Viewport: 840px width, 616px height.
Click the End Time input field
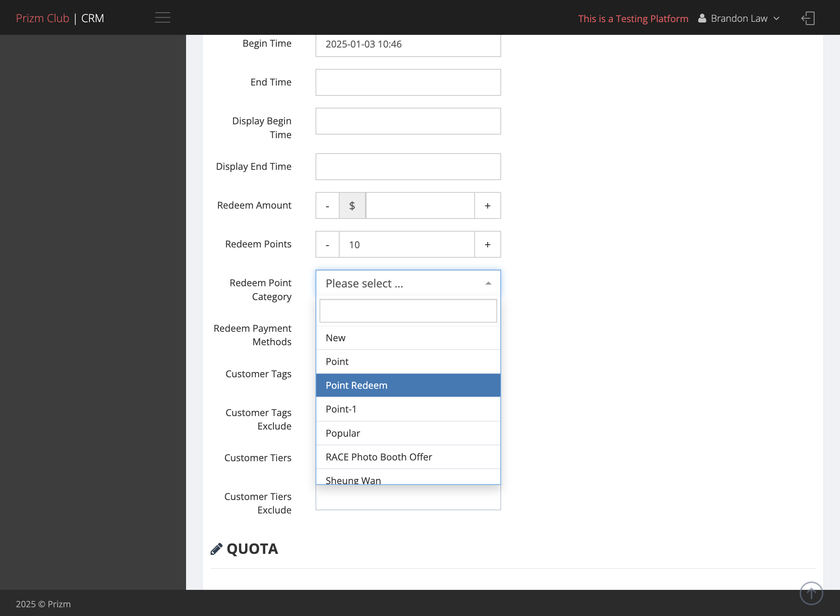[408, 82]
